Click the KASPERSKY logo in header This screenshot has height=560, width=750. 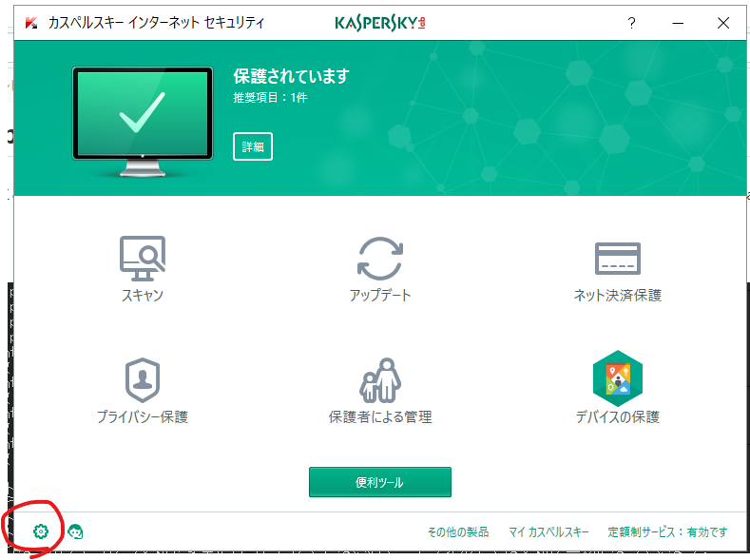(380, 23)
